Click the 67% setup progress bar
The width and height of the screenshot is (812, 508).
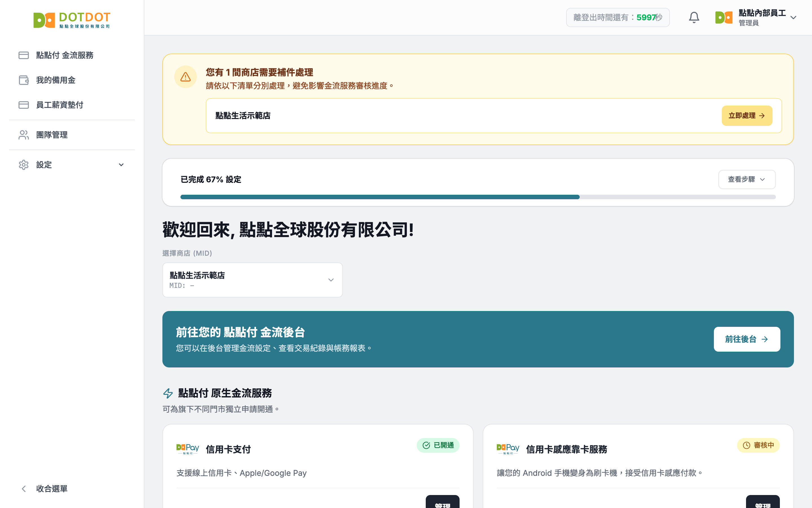click(478, 197)
